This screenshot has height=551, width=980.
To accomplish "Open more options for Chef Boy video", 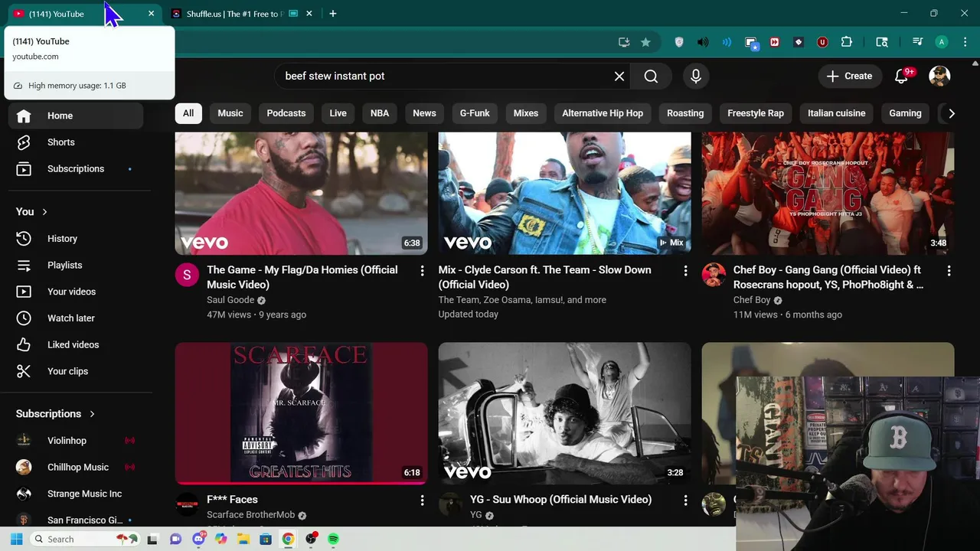I will pos(949,271).
